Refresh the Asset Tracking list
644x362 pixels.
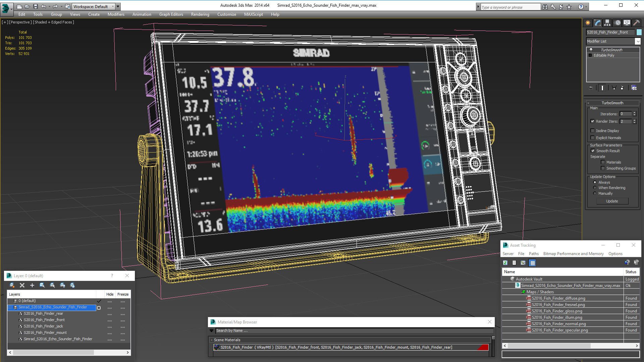(505, 263)
